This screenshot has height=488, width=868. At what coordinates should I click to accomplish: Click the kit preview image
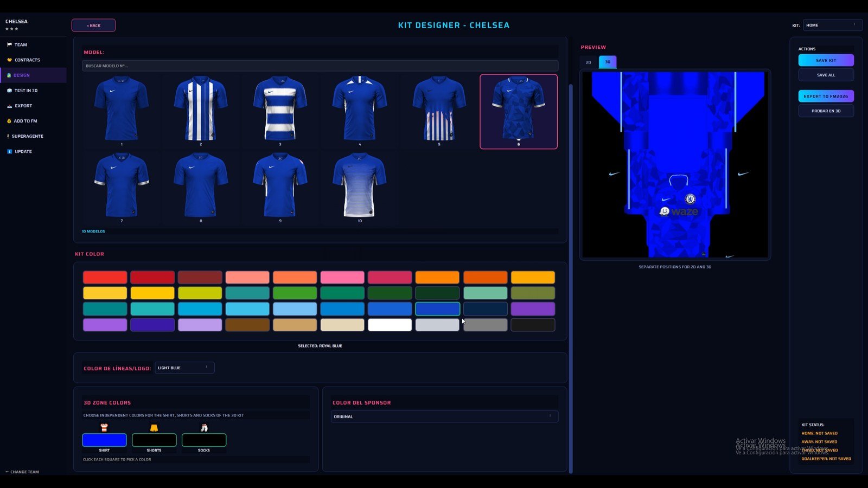tap(675, 164)
